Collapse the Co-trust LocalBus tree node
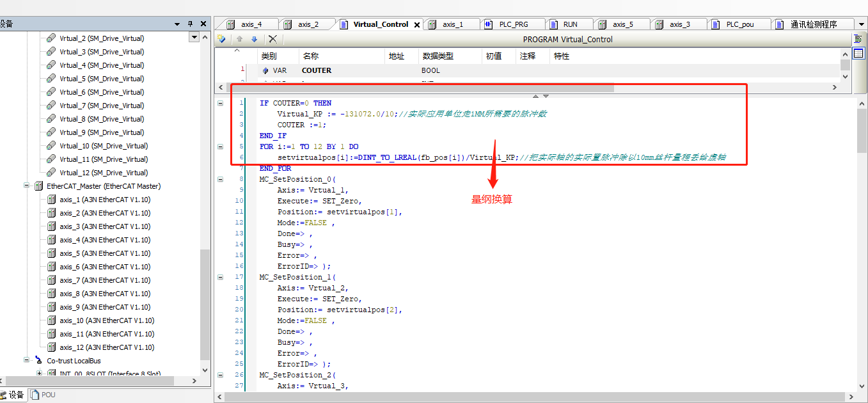 click(28, 361)
